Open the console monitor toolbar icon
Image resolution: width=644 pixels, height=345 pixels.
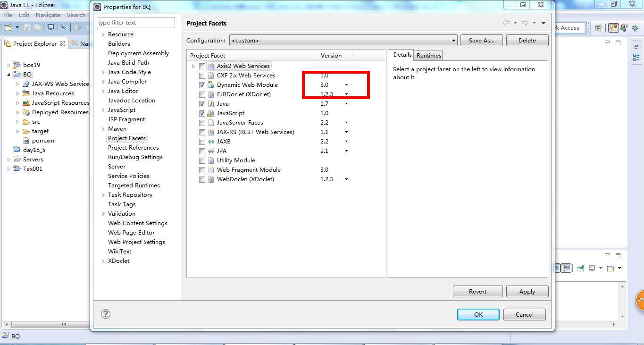(x=50, y=28)
